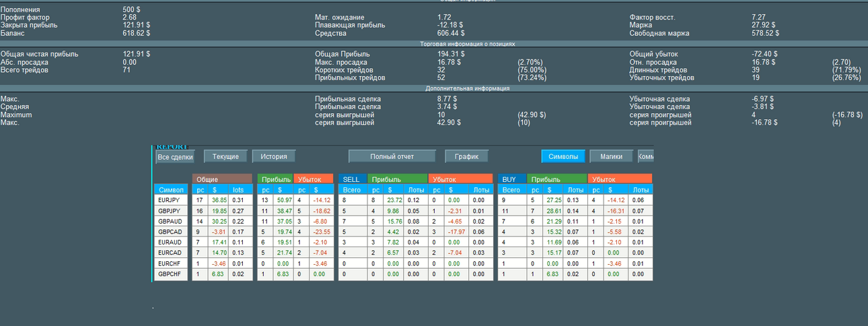
Task: Click the Всего трейдов value 71
Action: pyautogui.click(x=126, y=70)
